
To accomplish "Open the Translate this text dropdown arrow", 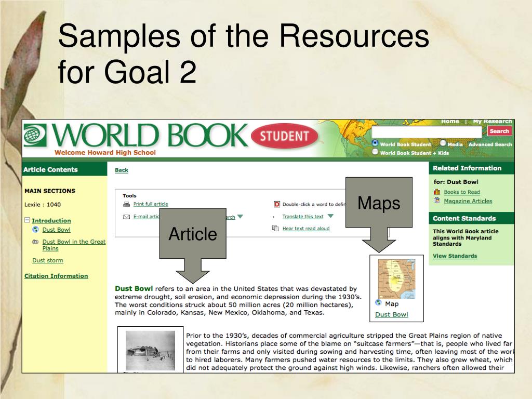I will [331, 216].
